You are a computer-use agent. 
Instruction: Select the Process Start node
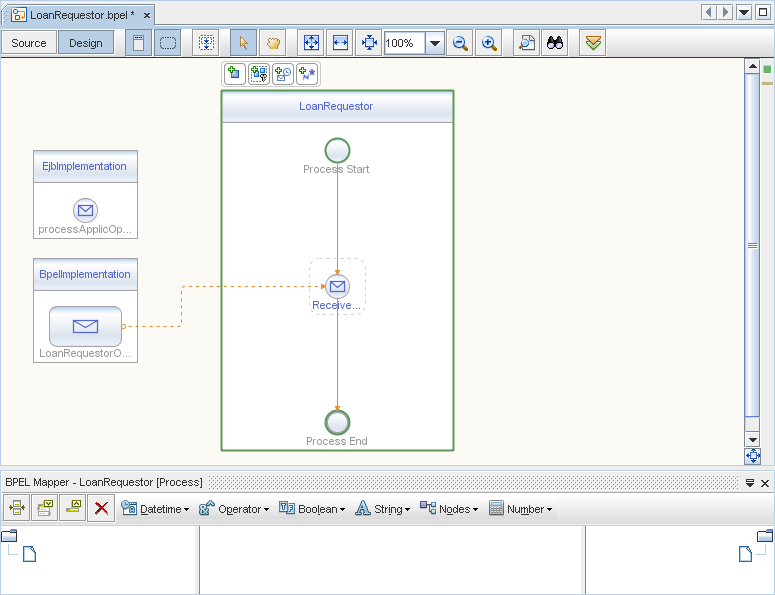tap(337, 150)
